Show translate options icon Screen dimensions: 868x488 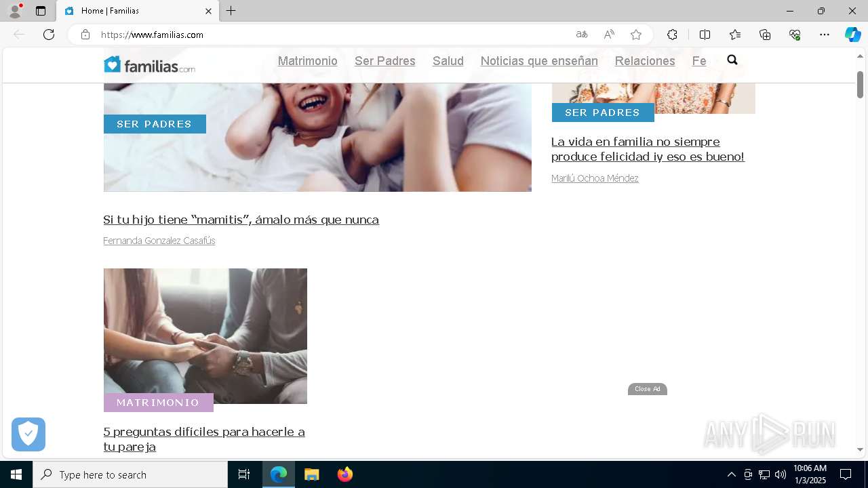(582, 35)
